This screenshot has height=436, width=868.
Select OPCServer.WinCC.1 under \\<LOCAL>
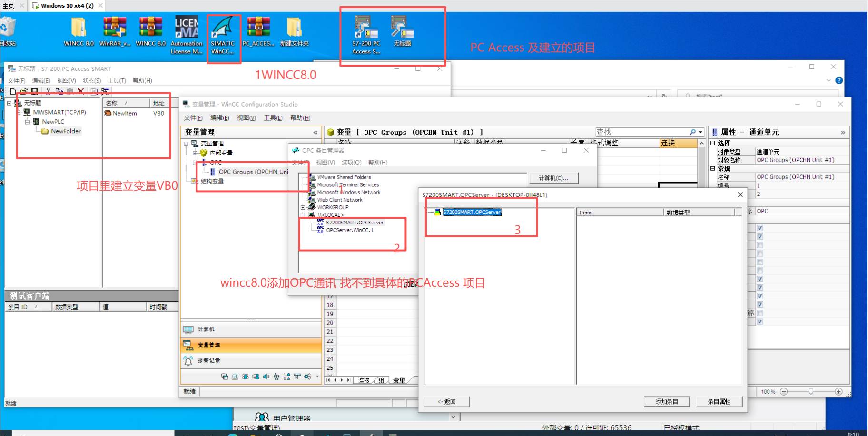coord(350,230)
